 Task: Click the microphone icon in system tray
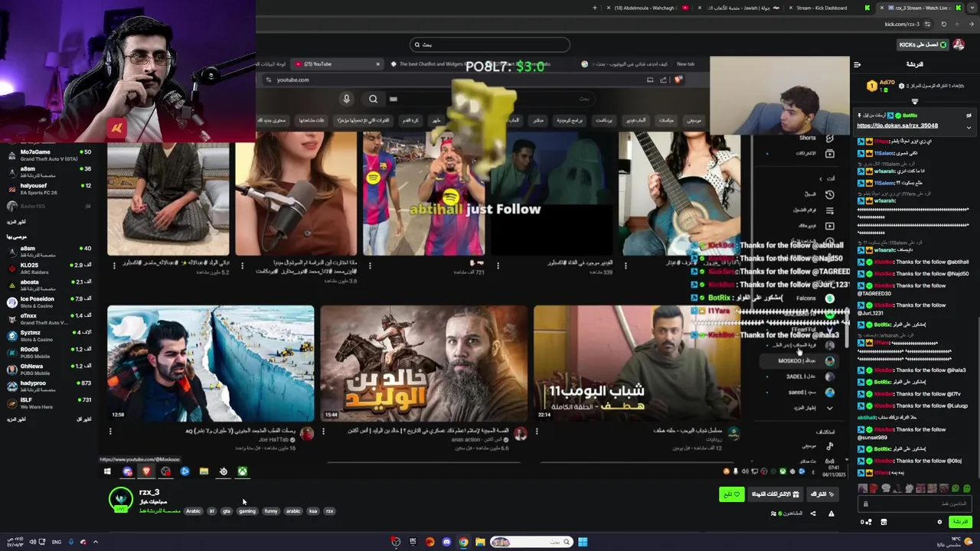tap(71, 542)
